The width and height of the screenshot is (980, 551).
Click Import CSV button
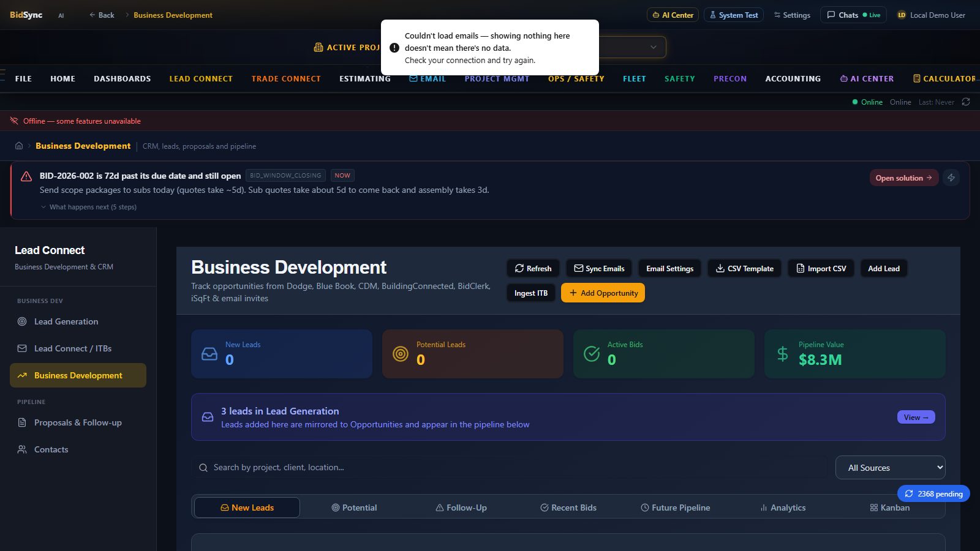821,268
